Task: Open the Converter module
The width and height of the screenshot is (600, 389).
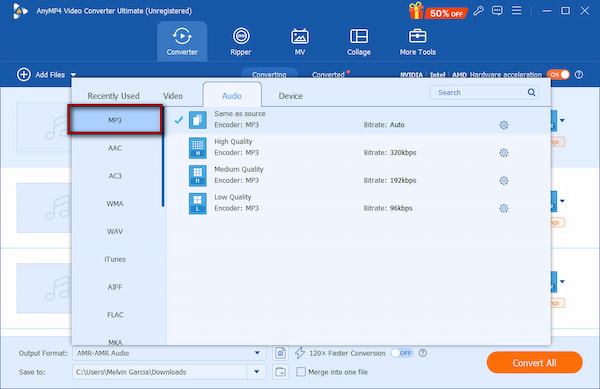Action: point(182,41)
